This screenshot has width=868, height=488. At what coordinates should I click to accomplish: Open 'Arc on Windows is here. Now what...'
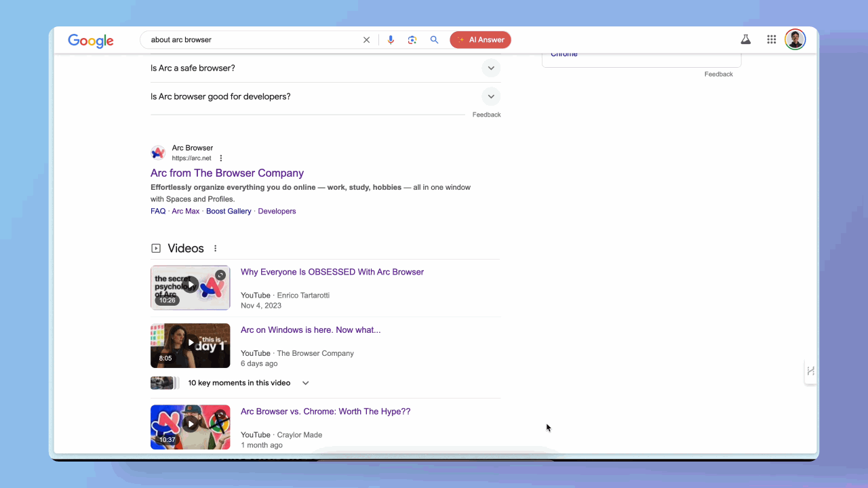pyautogui.click(x=311, y=330)
